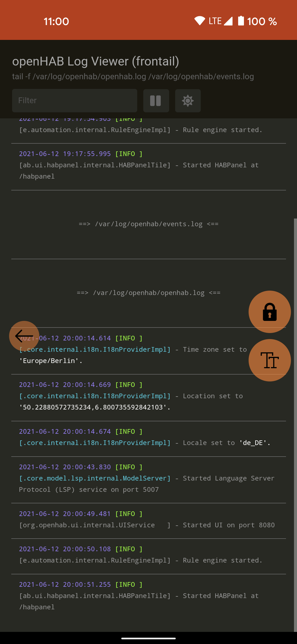Click the /var/log/openhab/openhab.log header line
Viewport: 297px width, 644px height.
pyautogui.click(x=148, y=293)
